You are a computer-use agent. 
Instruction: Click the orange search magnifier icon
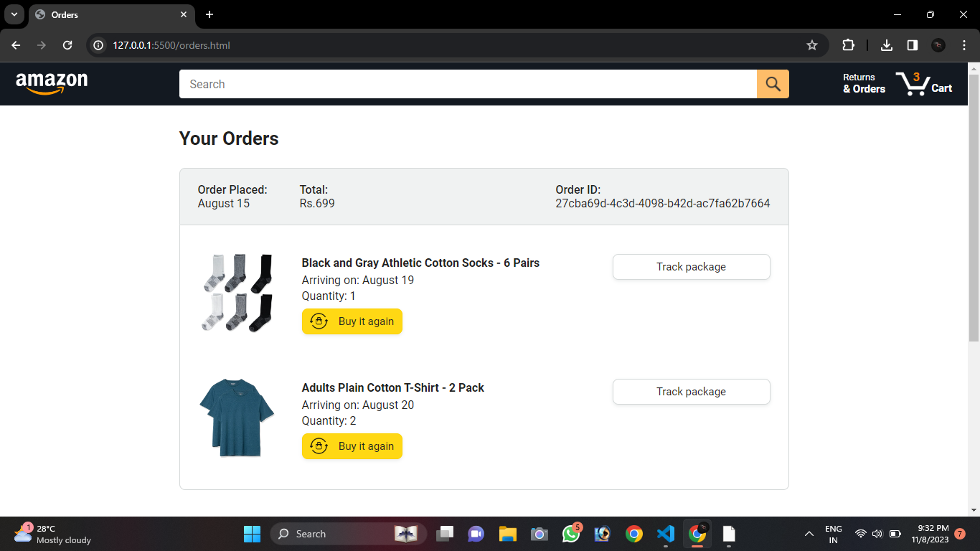point(773,84)
